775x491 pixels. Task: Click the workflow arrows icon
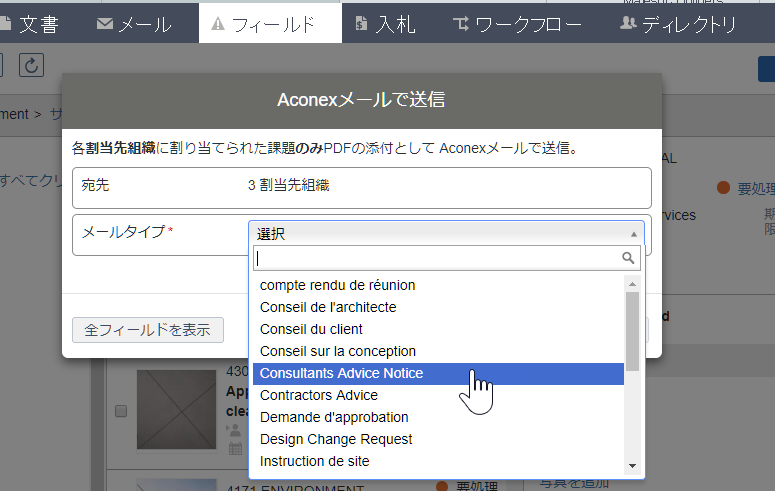click(x=461, y=23)
